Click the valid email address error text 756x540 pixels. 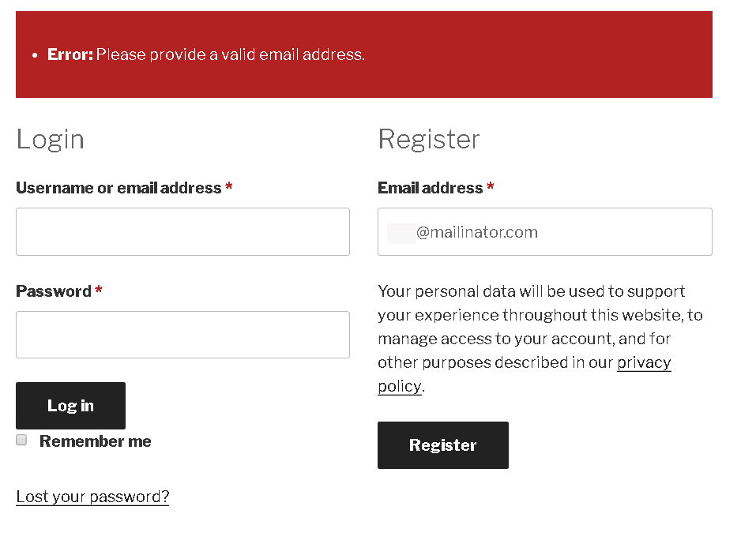(x=231, y=54)
